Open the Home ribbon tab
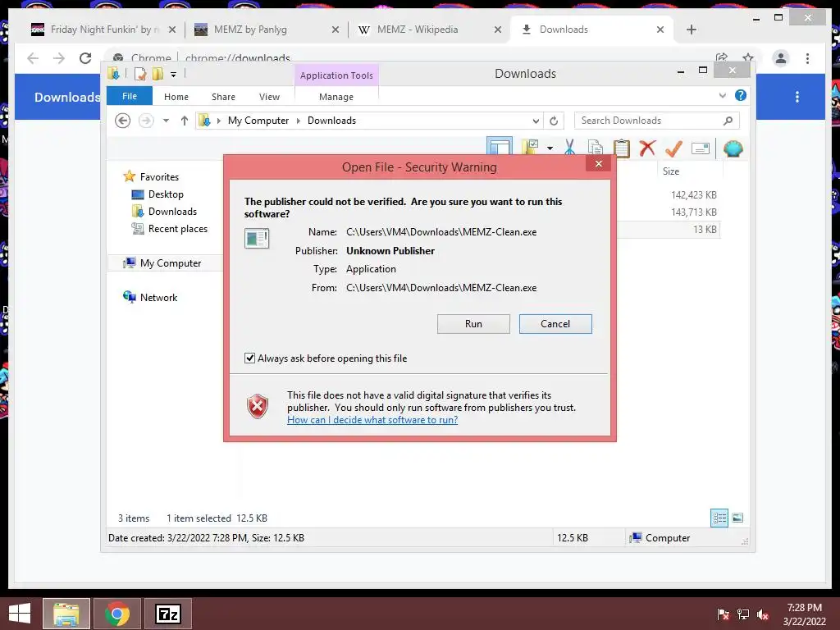The image size is (840, 630). [x=176, y=97]
